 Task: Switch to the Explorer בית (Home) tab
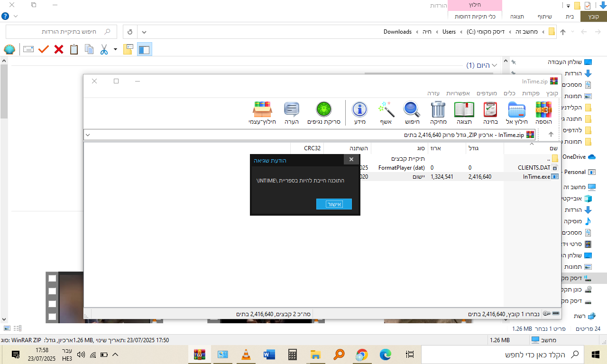[570, 16]
